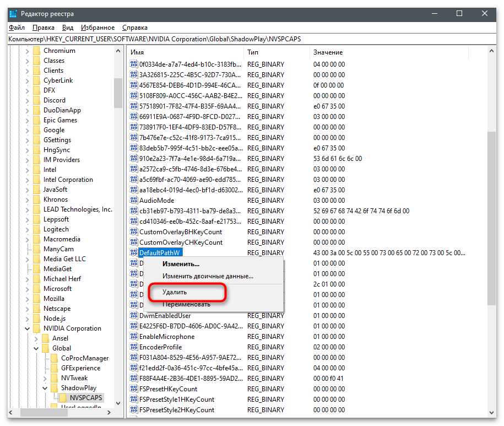Screen dimensions: 504x426
Task: Expand the NVTweak key
Action: (45, 378)
